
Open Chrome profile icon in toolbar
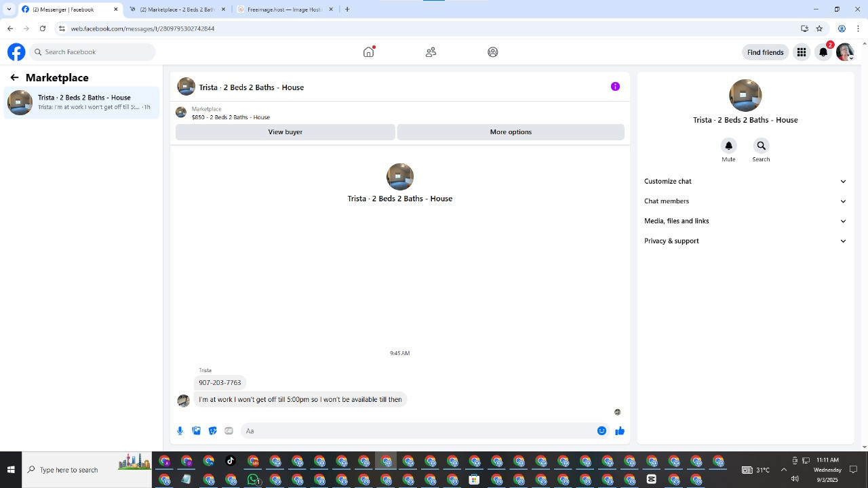pyautogui.click(x=842, y=28)
